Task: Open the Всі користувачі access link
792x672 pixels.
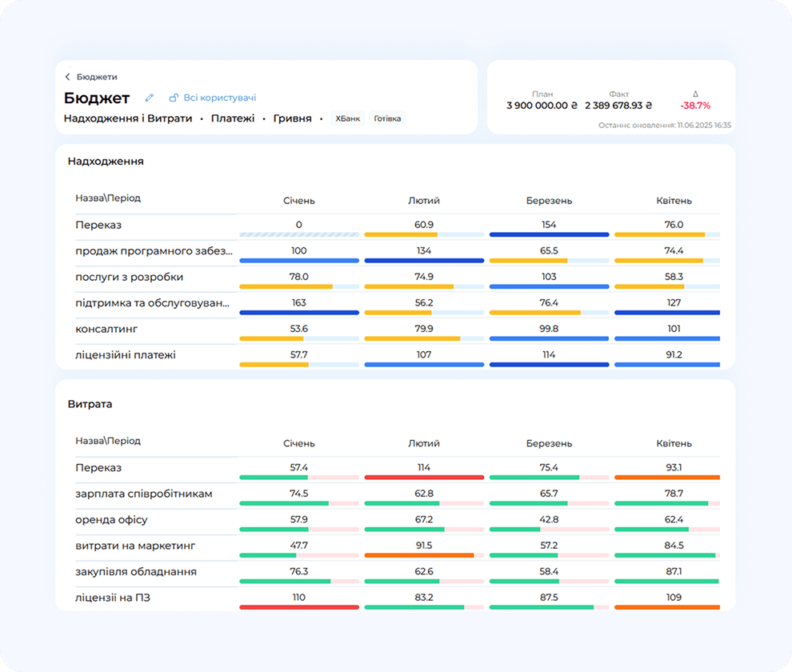Action: tap(220, 98)
